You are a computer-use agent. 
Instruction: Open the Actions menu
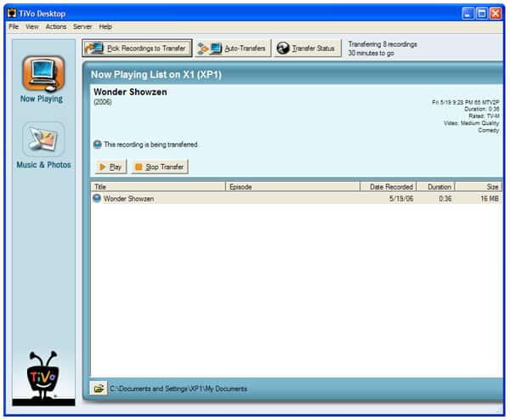coord(56,27)
